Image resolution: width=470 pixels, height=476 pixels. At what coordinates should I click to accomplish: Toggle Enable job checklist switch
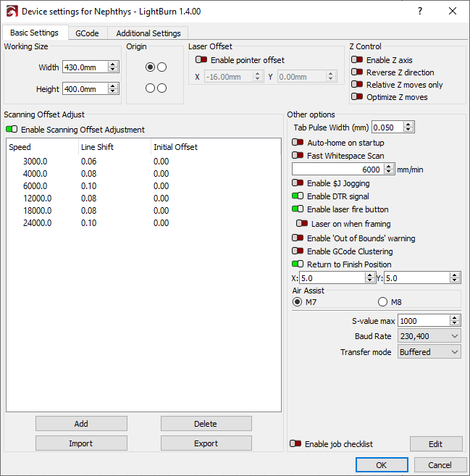pos(295,444)
